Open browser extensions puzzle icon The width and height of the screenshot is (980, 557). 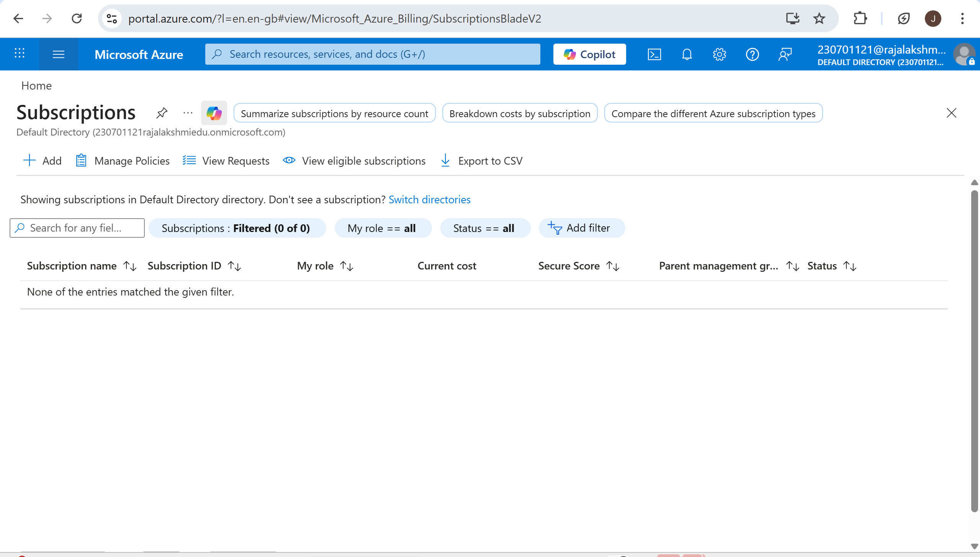tap(860, 18)
